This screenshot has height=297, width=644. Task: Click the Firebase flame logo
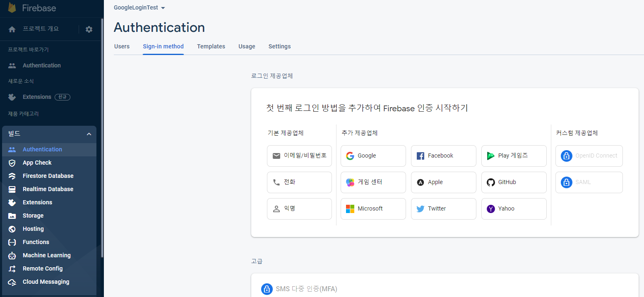coord(12,7)
